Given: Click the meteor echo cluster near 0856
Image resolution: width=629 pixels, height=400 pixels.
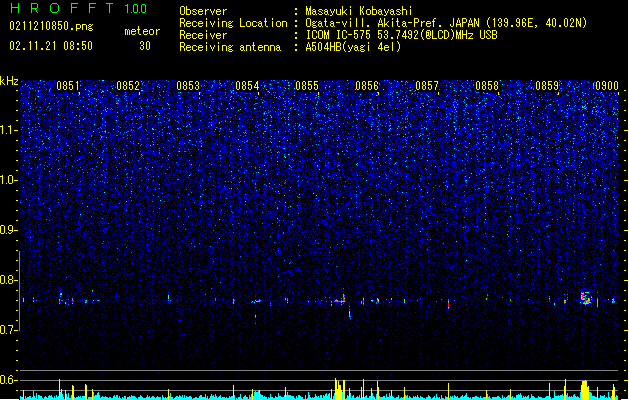Looking at the screenshot, I should coord(339,300).
